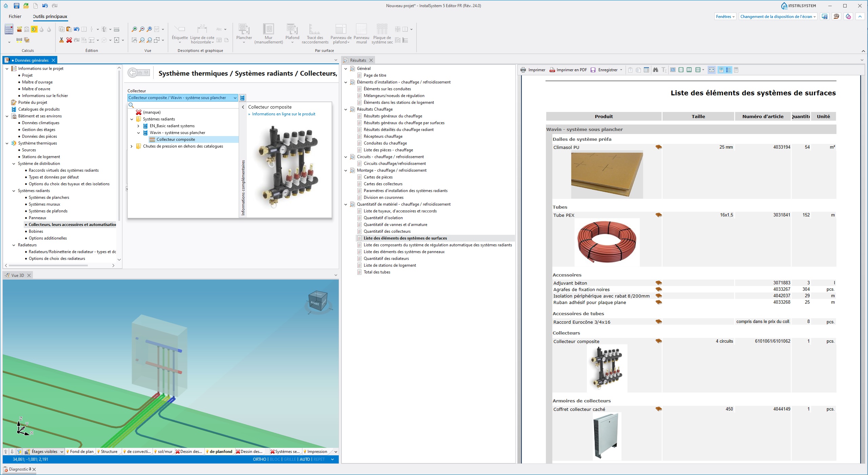The height and width of the screenshot is (475, 868).
Task: Toggle AUTO mode in status bar
Action: (305, 459)
